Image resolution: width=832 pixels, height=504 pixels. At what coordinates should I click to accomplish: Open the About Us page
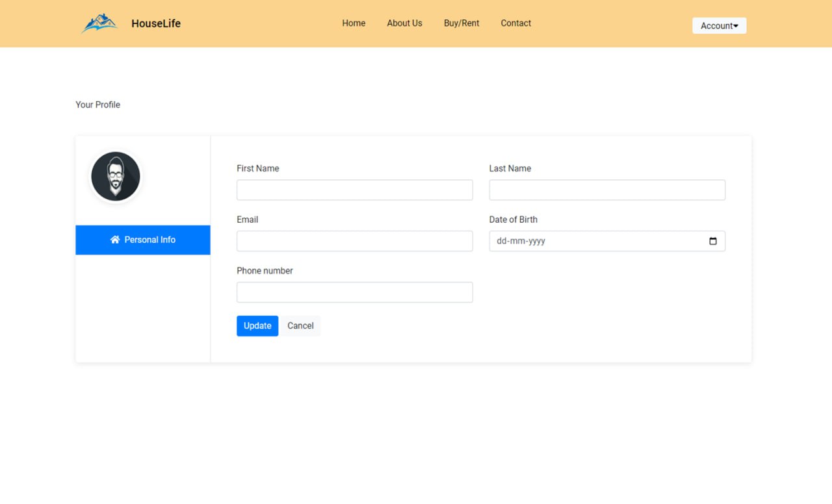404,23
